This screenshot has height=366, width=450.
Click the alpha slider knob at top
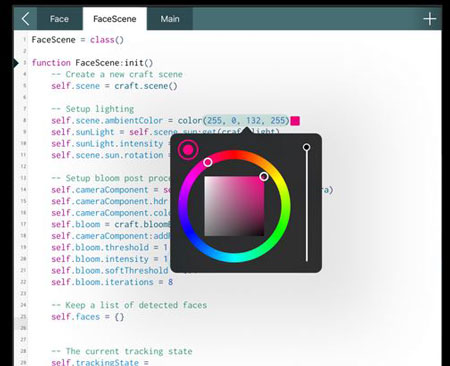click(x=306, y=147)
